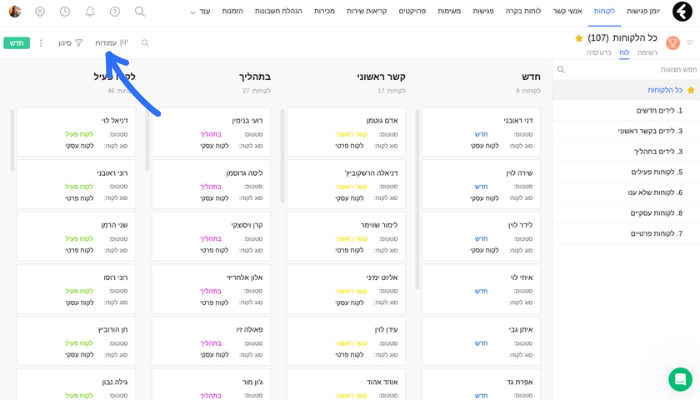700x400 pixels.
Task: Select the כל הלקוחות view in sidebar
Action: tap(626, 90)
